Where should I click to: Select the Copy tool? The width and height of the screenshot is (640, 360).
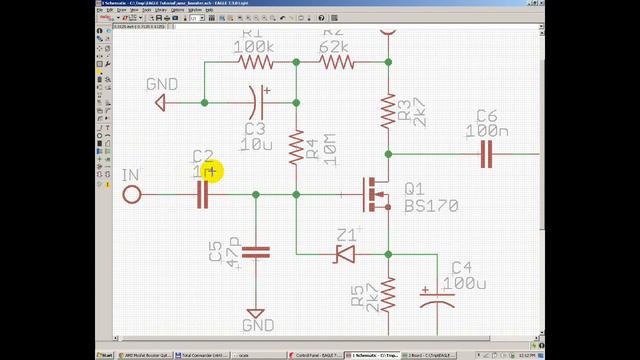(108, 48)
